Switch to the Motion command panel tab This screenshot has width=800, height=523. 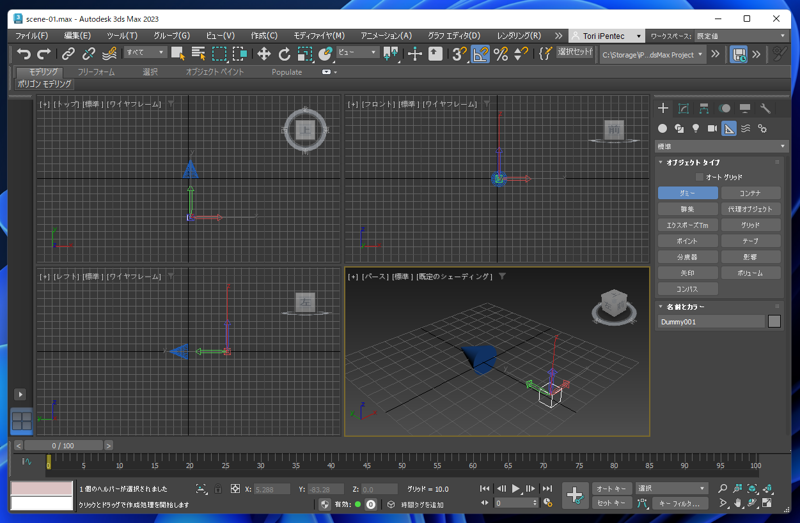(x=724, y=108)
